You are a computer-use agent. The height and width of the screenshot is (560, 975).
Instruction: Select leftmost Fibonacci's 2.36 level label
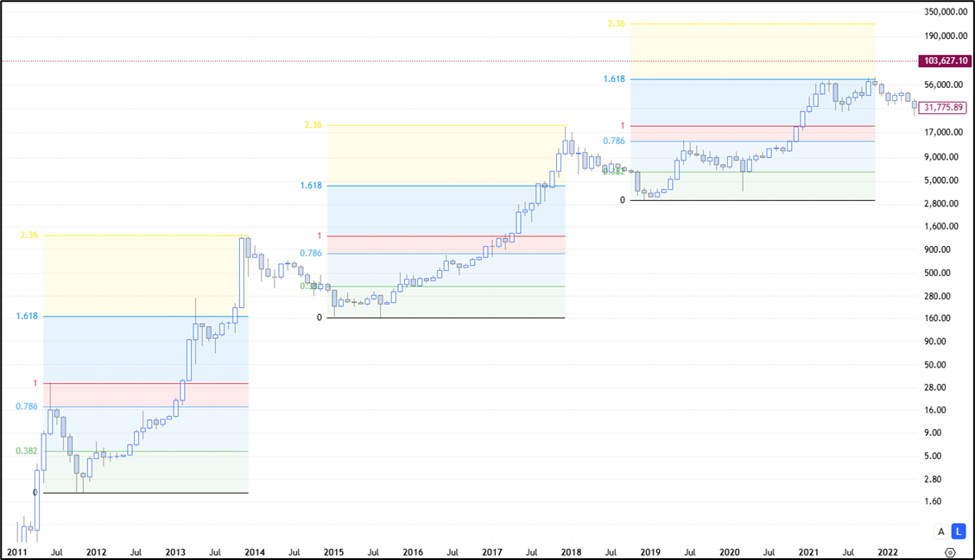[x=28, y=235]
